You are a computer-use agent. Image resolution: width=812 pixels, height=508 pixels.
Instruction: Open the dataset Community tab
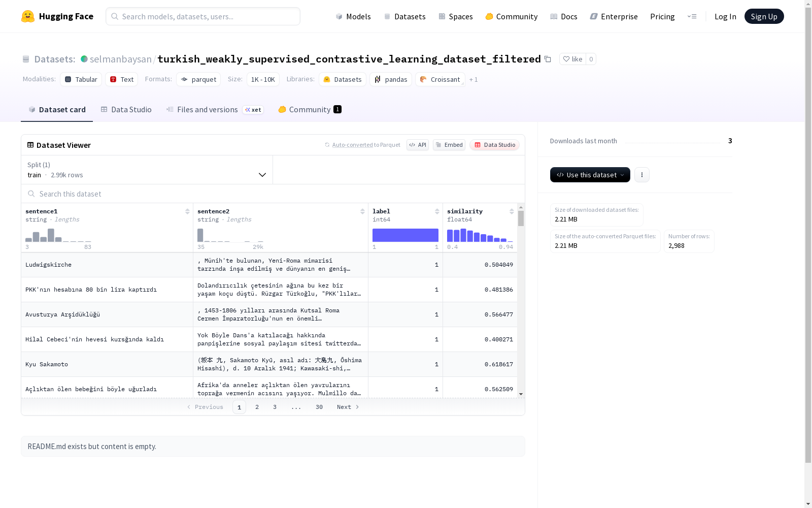click(x=310, y=110)
